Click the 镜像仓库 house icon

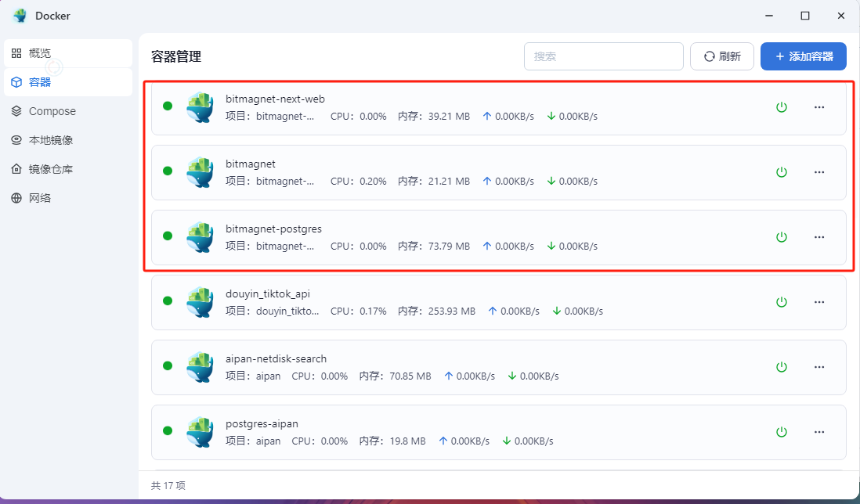(x=16, y=169)
